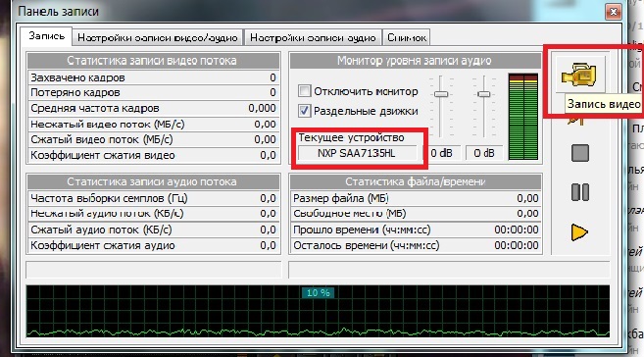Click the Размер файла (МБ) row

coord(416,198)
